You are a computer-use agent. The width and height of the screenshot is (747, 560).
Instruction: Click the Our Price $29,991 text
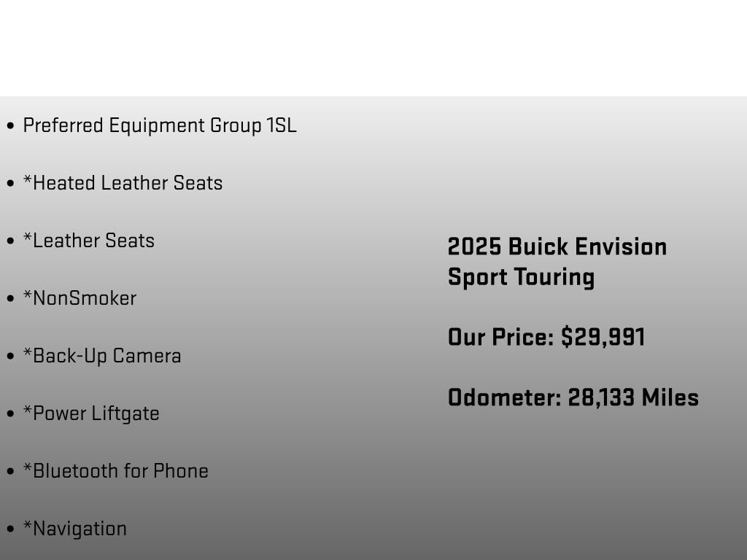pos(546,337)
